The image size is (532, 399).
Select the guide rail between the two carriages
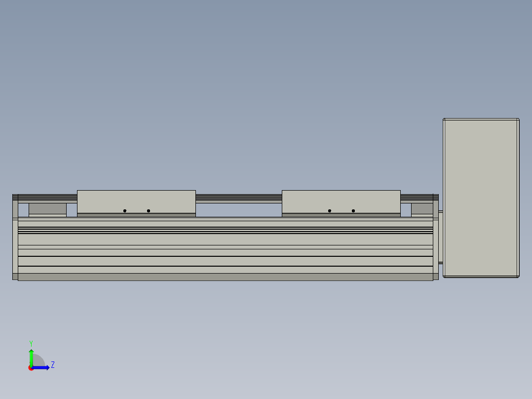238,199
